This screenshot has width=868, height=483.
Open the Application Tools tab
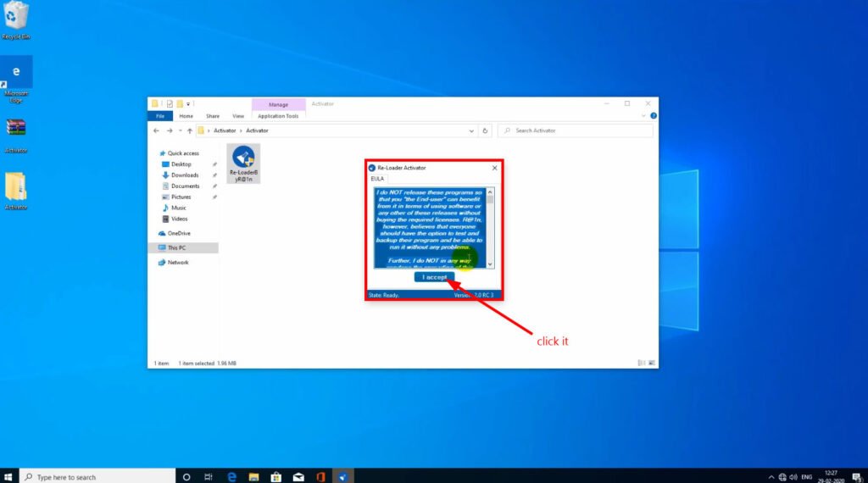(x=278, y=116)
